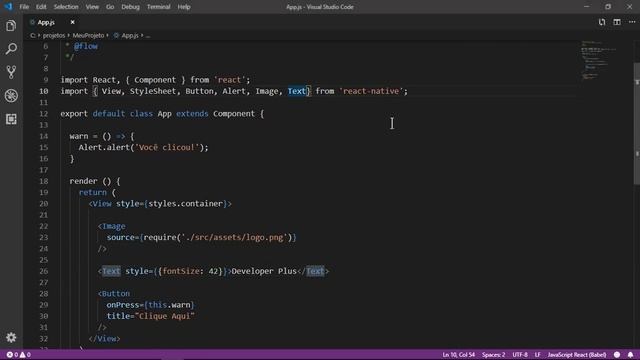Click this.warn on line 29
The image size is (640, 360).
click(169, 305)
